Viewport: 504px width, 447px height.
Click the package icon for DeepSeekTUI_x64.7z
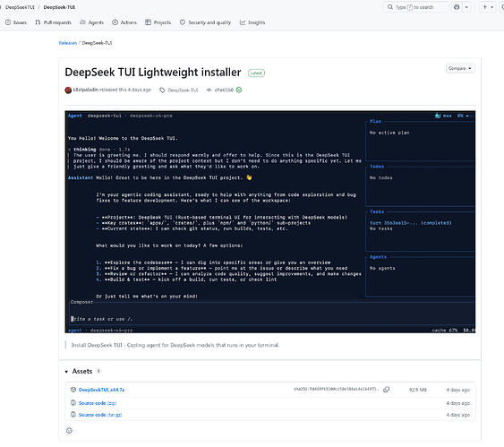pyautogui.click(x=73, y=390)
